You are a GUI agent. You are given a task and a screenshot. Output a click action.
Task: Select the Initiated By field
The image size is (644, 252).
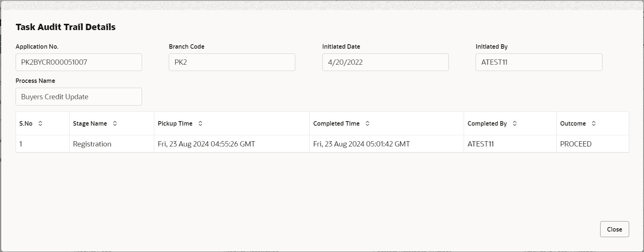click(x=539, y=62)
